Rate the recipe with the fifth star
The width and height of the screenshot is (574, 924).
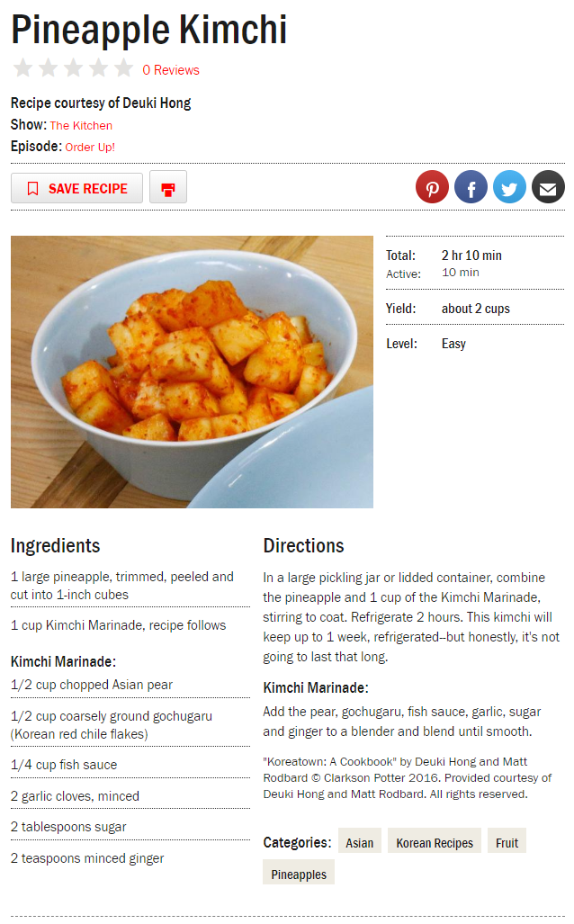(x=124, y=68)
